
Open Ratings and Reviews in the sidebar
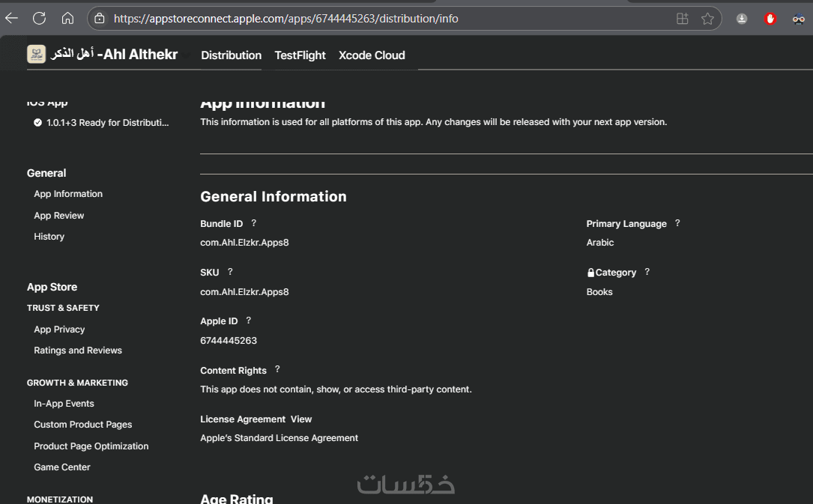(78, 350)
